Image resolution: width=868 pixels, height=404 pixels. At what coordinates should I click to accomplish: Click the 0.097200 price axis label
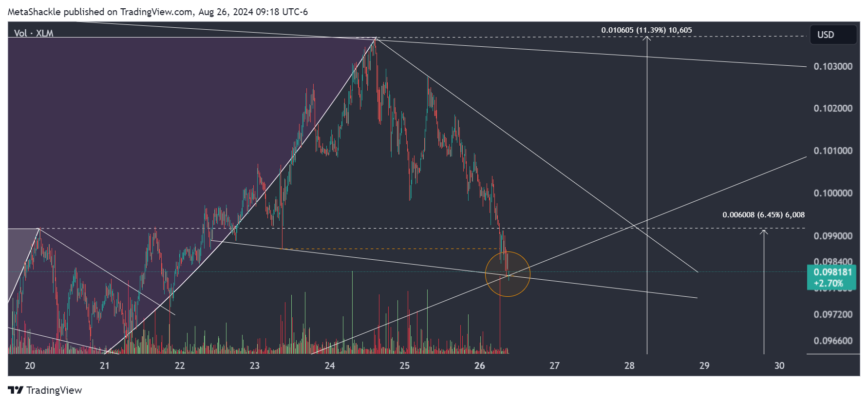(833, 314)
